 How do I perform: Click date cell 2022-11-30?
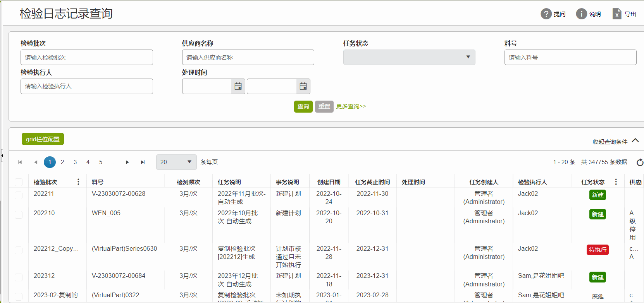[372, 193]
